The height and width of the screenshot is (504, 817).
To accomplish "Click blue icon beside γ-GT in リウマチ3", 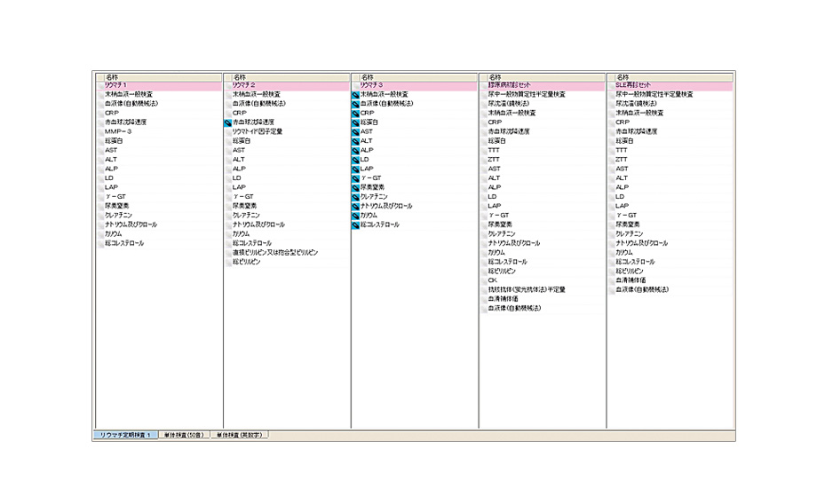I will tap(356, 178).
